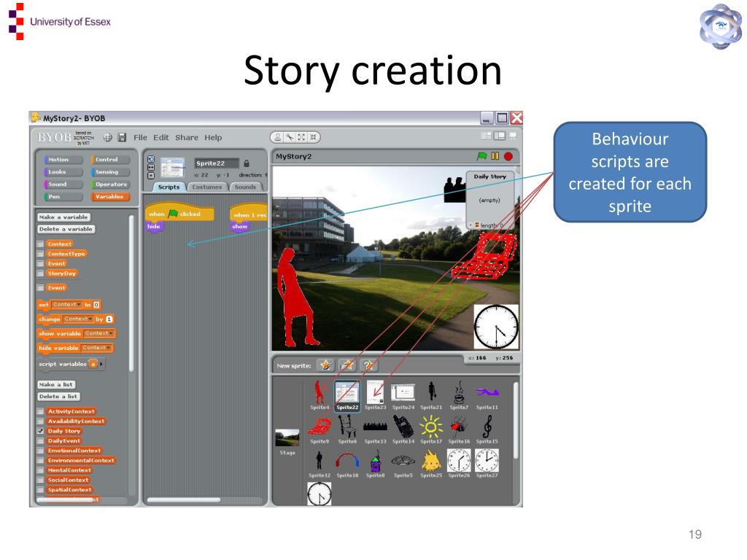The image size is (747, 560).
Task: Click the sprite list vertical scrollbar
Action: click(x=515, y=421)
